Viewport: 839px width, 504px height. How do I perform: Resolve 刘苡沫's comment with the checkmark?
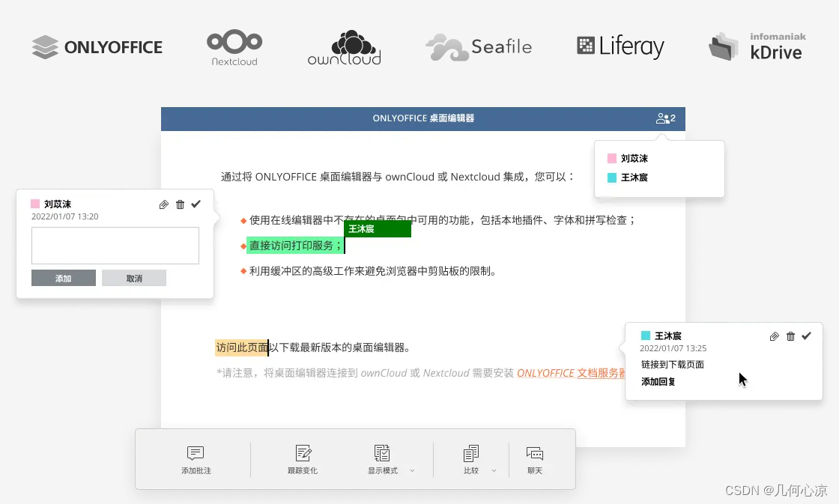[x=196, y=204]
